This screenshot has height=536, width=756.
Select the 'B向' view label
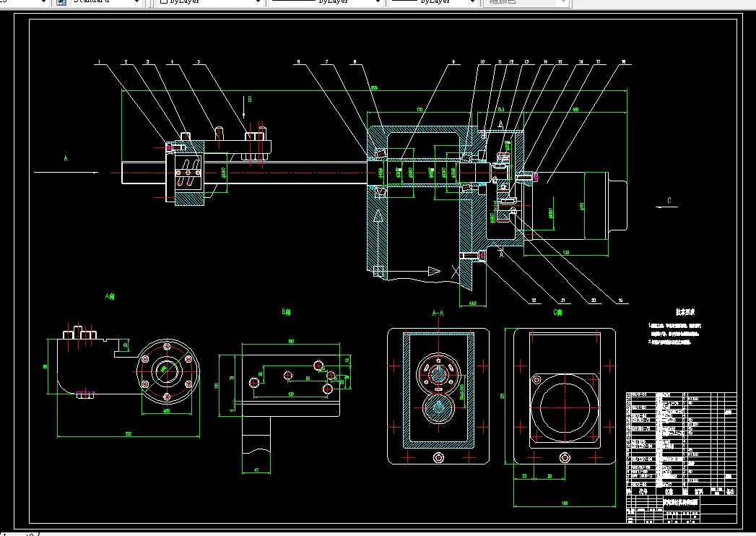click(x=286, y=312)
